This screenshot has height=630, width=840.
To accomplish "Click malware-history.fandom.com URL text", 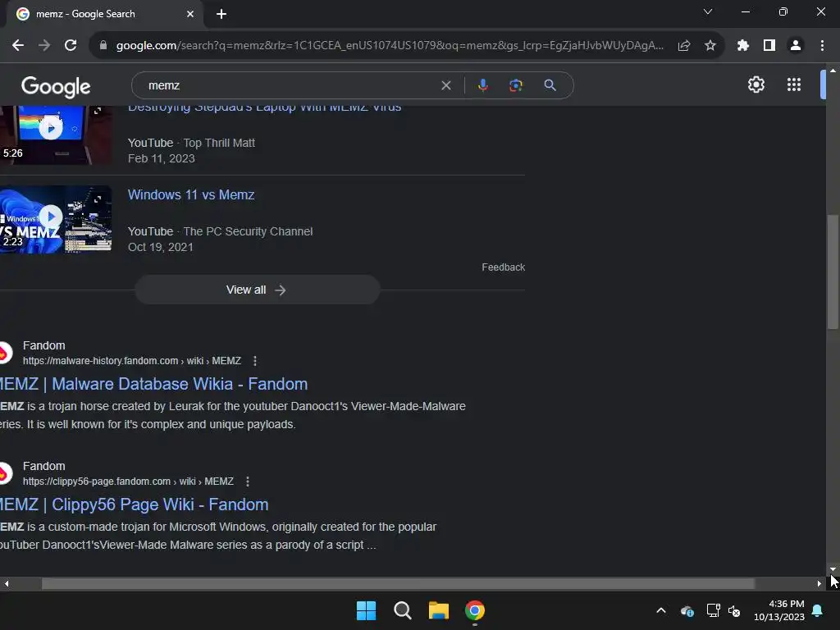I will click(x=132, y=361).
